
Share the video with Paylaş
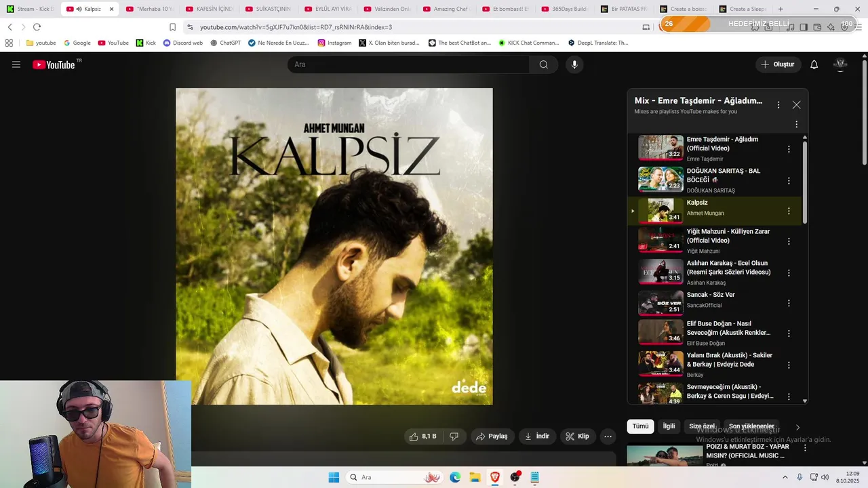coord(492,436)
